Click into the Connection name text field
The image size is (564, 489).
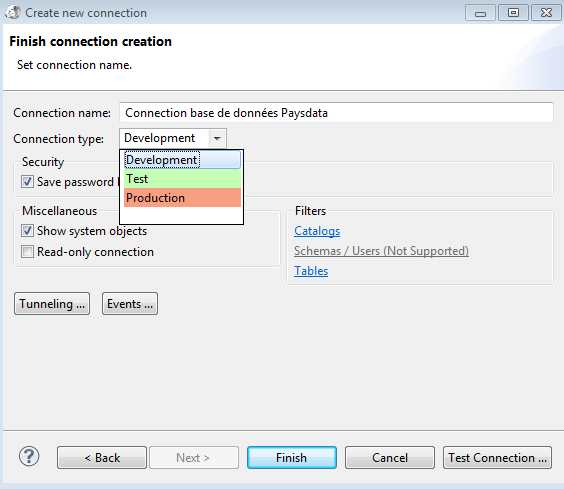pos(336,113)
